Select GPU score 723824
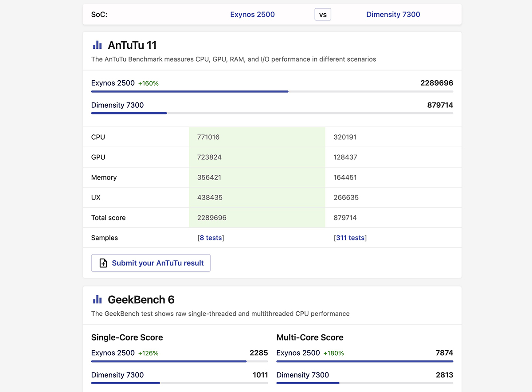Screen dimensions: 532x392 click(x=209, y=157)
